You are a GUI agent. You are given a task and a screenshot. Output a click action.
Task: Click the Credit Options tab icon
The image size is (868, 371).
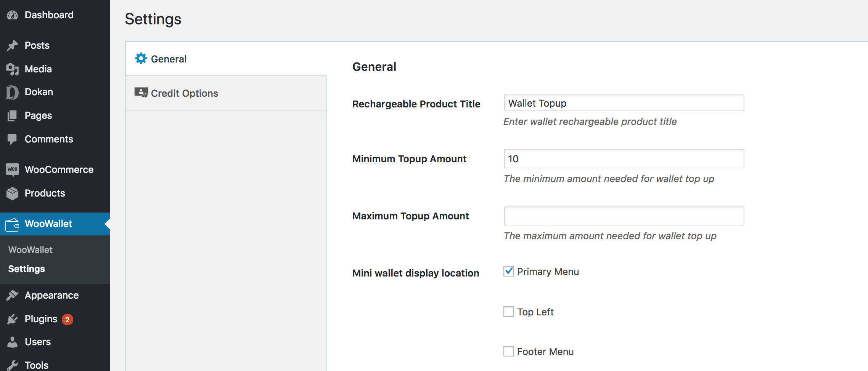coord(141,93)
